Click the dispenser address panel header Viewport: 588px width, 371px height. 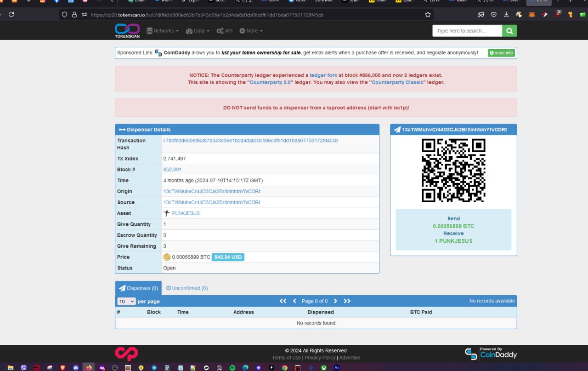coord(453,130)
